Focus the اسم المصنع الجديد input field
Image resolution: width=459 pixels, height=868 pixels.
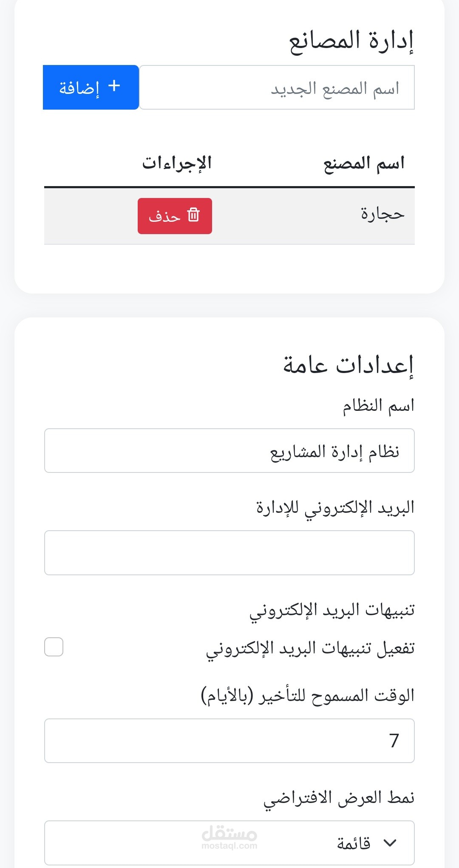[x=277, y=88]
